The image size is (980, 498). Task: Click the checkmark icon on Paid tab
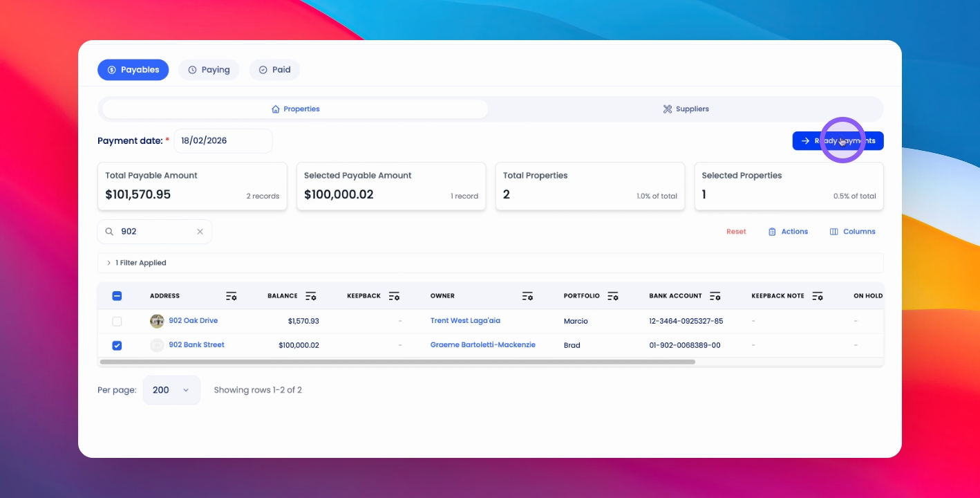[x=263, y=70]
